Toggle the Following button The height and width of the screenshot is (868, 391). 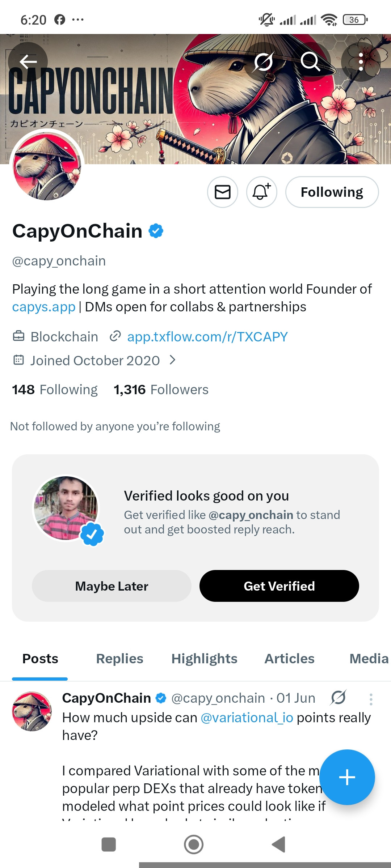click(332, 192)
